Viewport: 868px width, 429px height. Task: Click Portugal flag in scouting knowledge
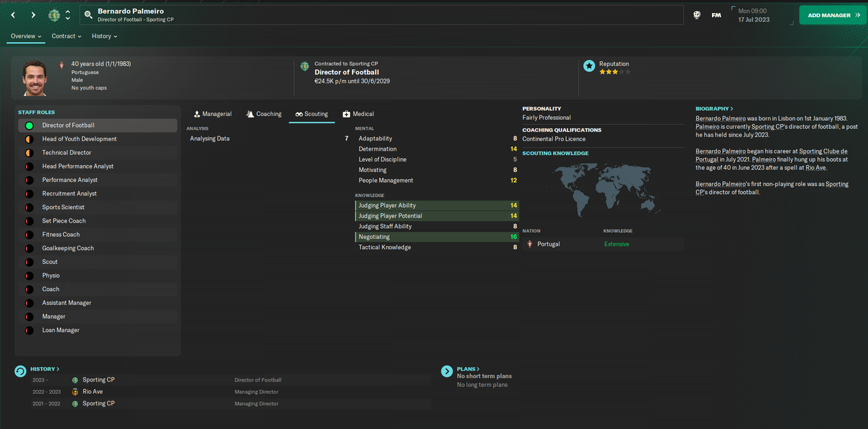[x=530, y=244]
